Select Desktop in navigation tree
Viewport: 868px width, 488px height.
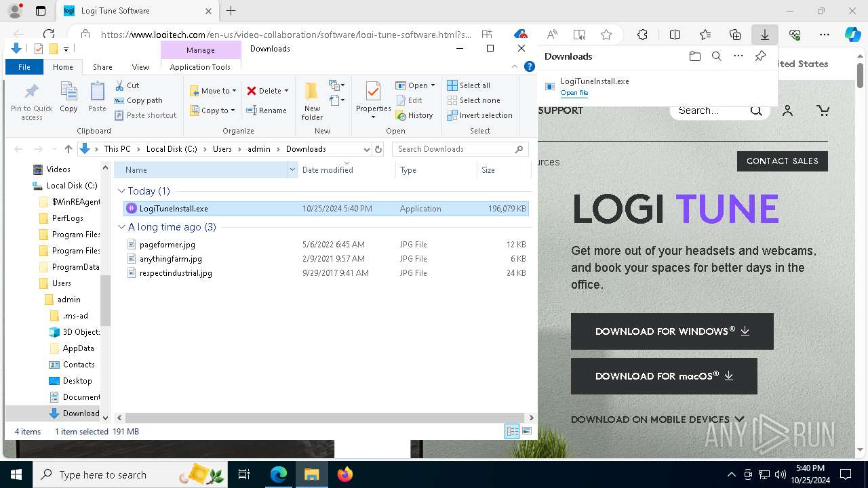coord(77,381)
